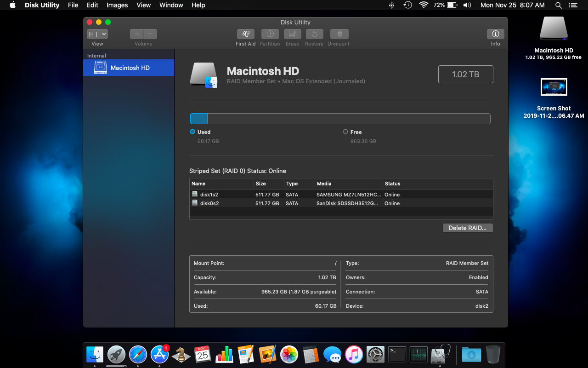Screen dimensions: 588x368
Task: Open Photos in the Dock
Action: (289, 354)
